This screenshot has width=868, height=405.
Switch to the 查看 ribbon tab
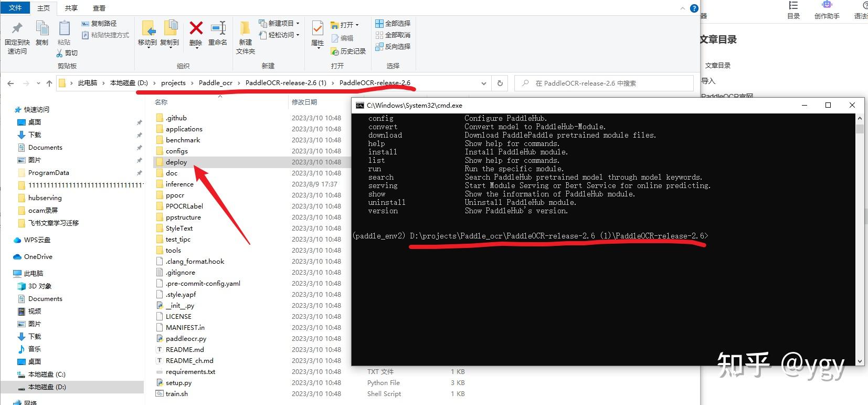coord(99,8)
